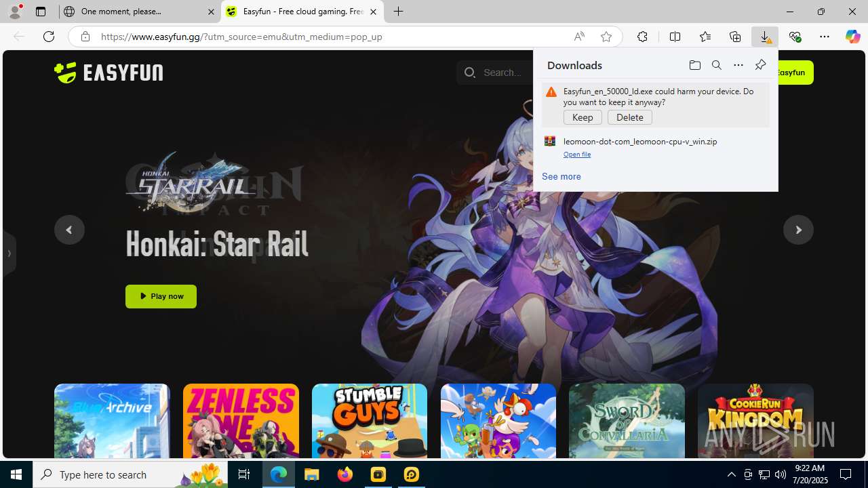Search downloads

coord(716,65)
